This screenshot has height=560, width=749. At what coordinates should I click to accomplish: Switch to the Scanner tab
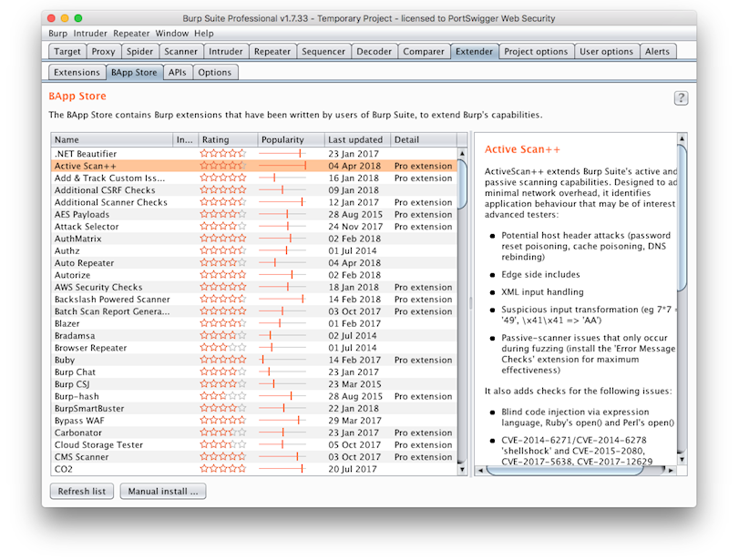[x=180, y=52]
